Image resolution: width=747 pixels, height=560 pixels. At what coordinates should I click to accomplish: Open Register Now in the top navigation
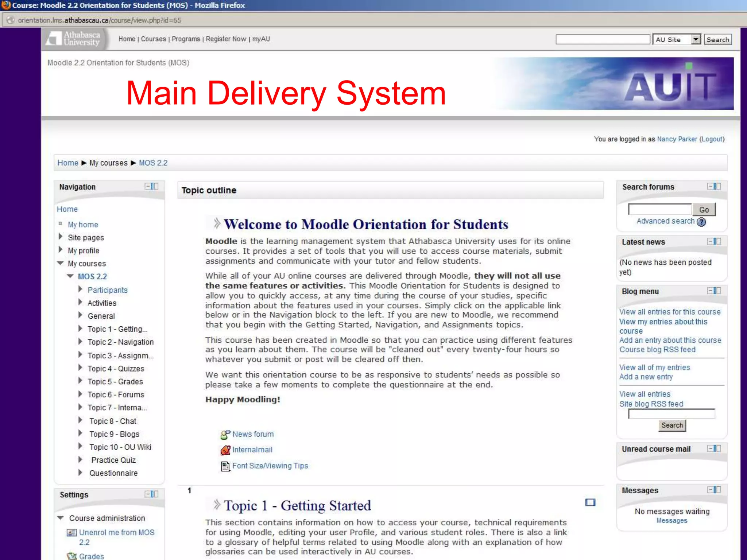click(226, 39)
